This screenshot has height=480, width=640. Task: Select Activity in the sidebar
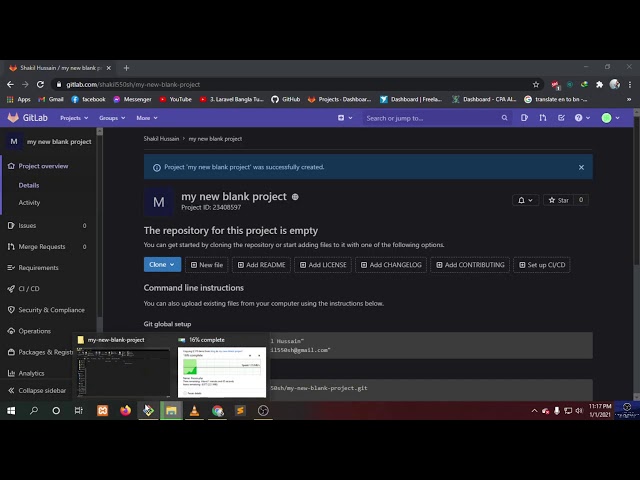click(29, 202)
